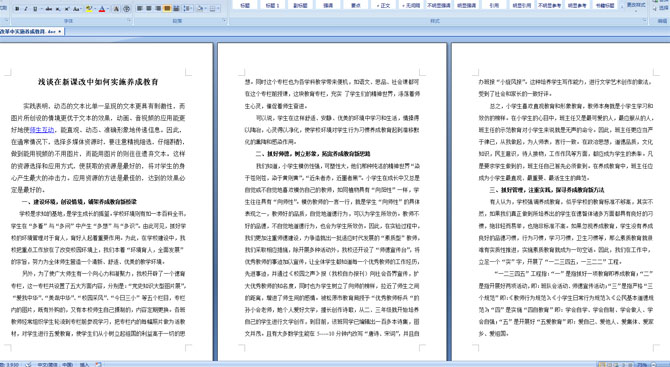This screenshot has height=367, width=670.
Task: Open the red font color dropdown arrow
Action: click(x=108, y=9)
